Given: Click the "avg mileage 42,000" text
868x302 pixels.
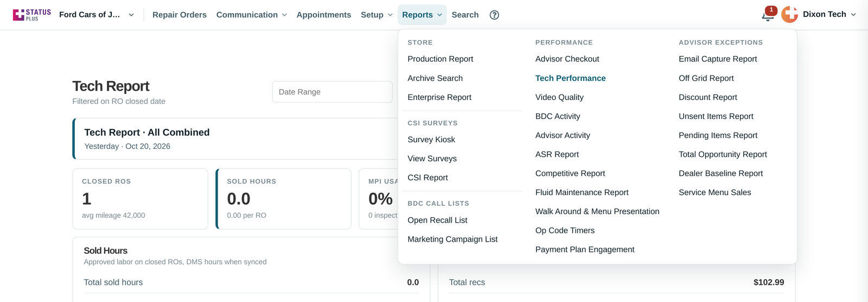Looking at the screenshot, I should pos(113,216).
